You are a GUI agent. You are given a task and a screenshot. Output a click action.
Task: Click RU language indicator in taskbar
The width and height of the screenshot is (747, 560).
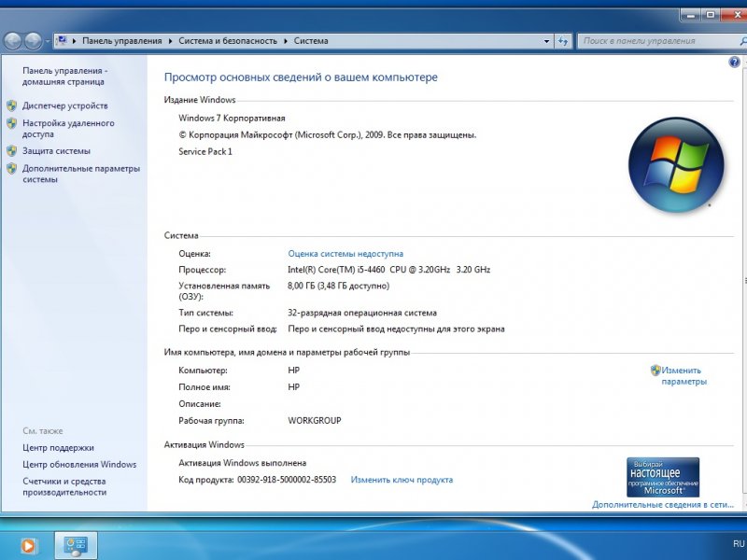click(x=739, y=544)
